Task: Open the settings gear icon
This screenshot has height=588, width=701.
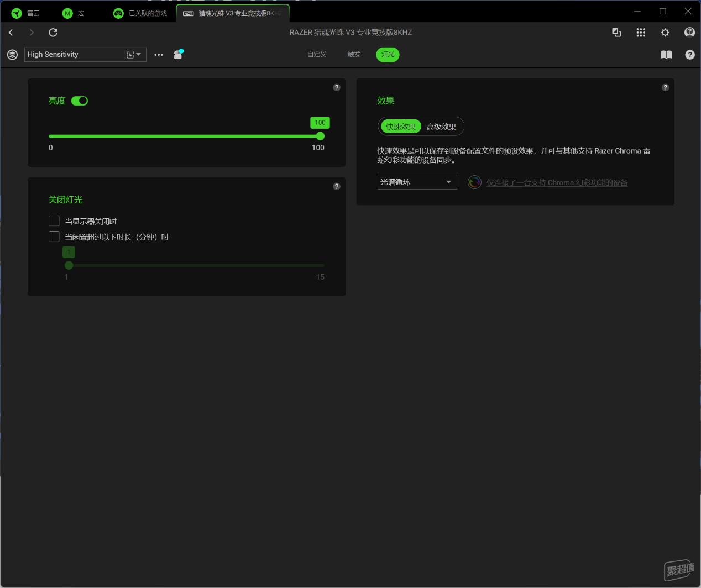Action: [x=665, y=33]
